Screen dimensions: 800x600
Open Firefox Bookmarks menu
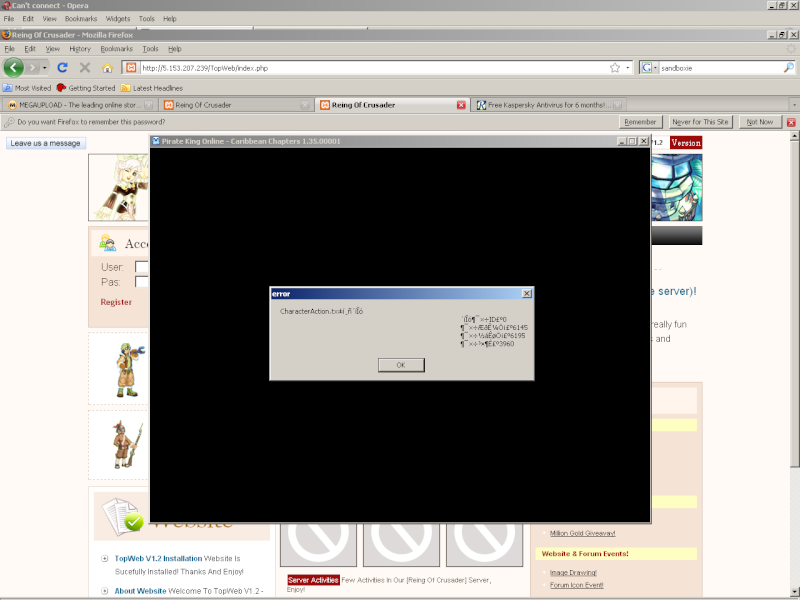pyautogui.click(x=116, y=49)
